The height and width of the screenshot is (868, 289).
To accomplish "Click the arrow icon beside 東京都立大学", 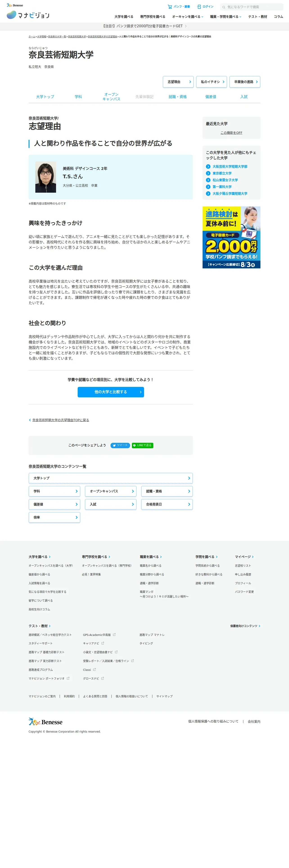I will point(208,173).
